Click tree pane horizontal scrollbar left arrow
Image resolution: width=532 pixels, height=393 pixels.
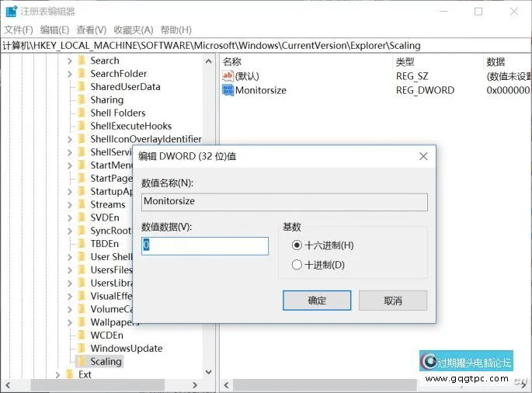tap(8, 385)
